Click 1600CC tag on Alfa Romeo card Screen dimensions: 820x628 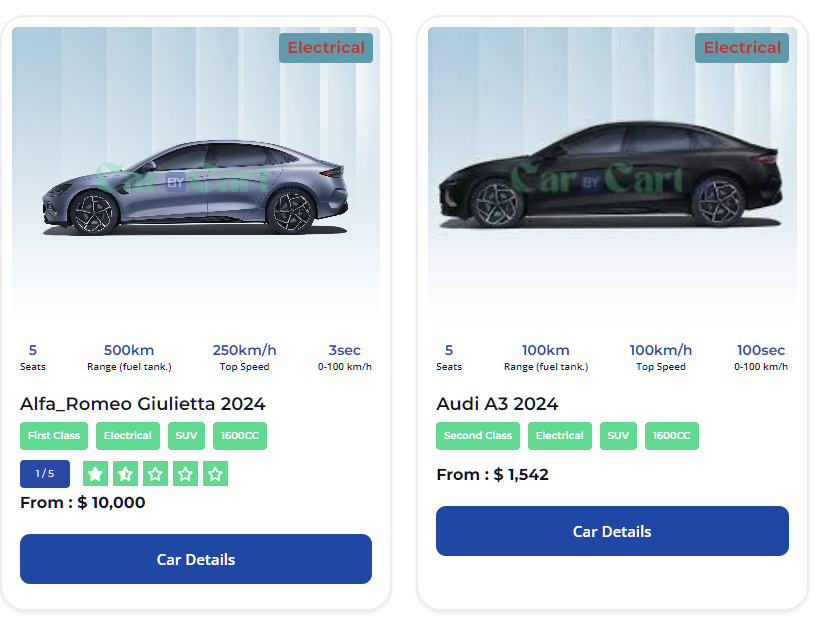[x=240, y=436]
